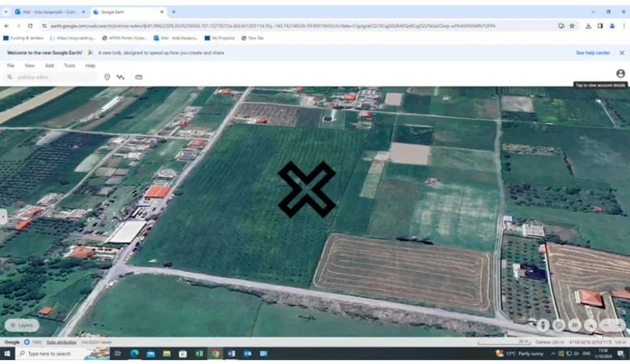Click the add placemark pin icon
Viewport: 630px width, 364px height.
pos(107,77)
